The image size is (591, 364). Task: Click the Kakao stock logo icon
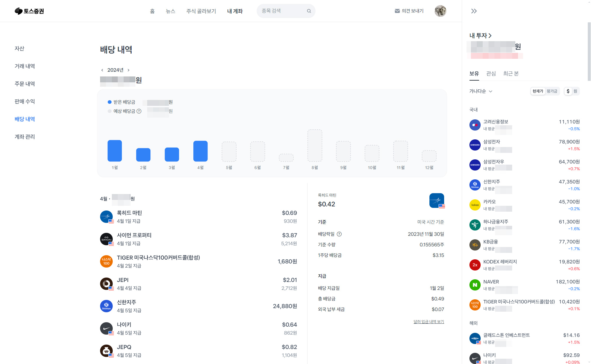475,205
